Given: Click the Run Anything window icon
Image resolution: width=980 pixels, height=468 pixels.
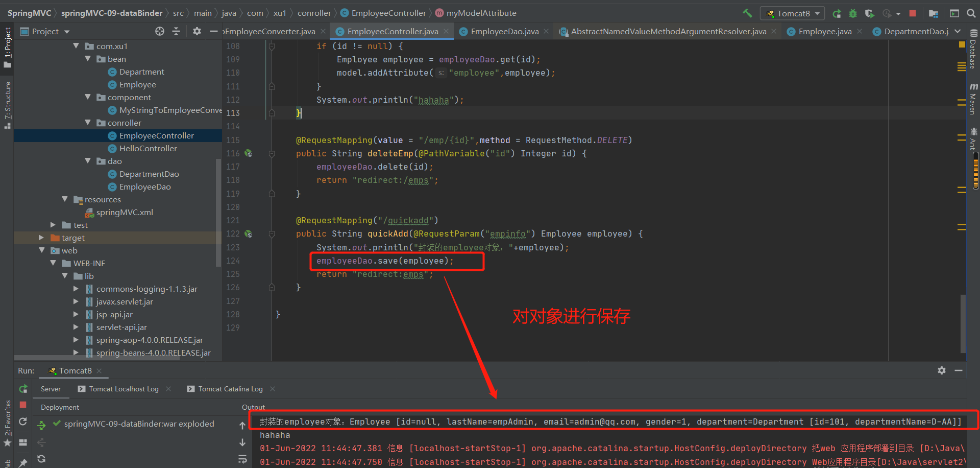Looking at the screenshot, I should click(954, 13).
